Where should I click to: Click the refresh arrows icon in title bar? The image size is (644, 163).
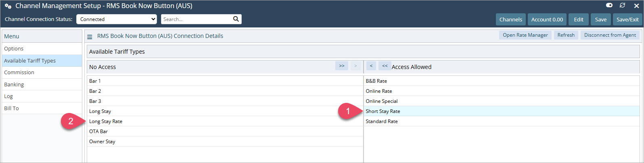623,5
